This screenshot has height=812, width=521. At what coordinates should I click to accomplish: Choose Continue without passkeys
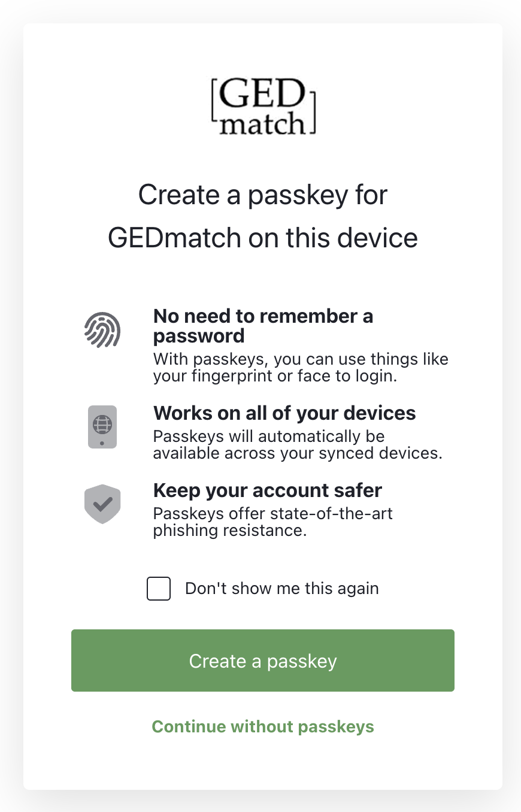[x=263, y=726]
